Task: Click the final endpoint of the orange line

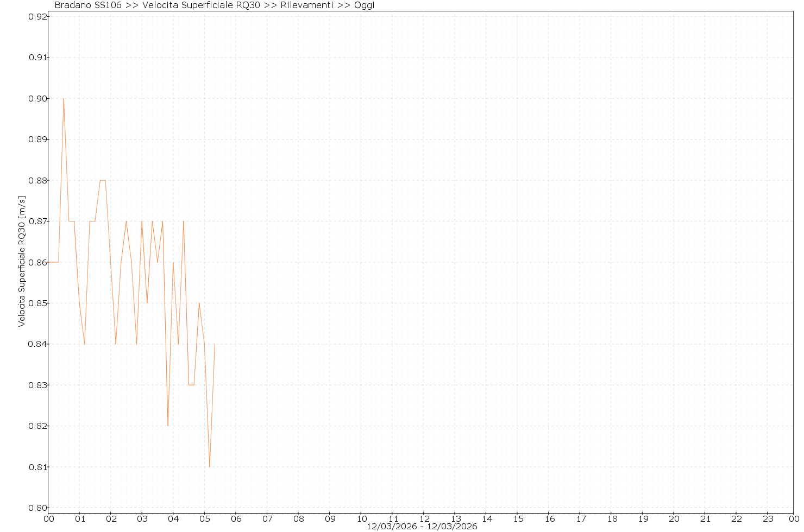Action: tap(215, 344)
